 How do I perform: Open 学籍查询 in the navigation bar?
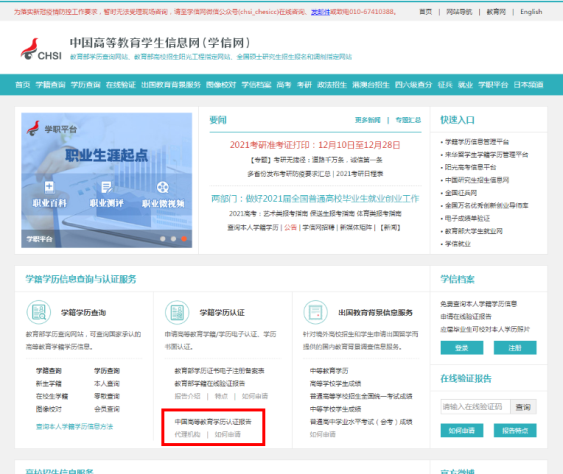[x=50, y=85]
